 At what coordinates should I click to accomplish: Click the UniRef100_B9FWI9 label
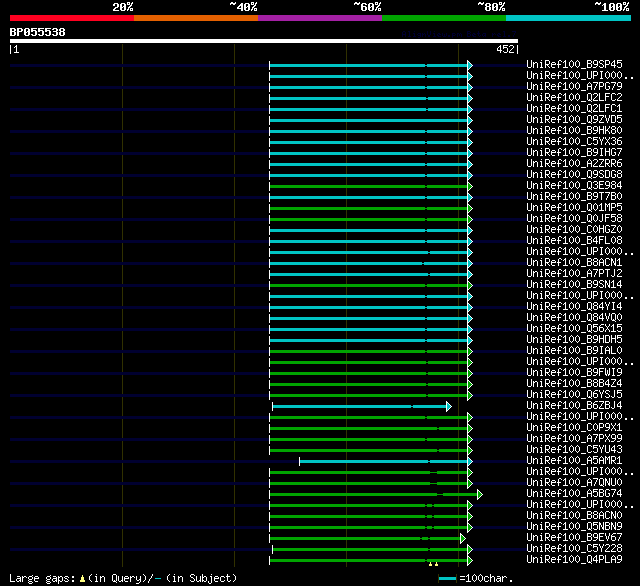pos(574,373)
